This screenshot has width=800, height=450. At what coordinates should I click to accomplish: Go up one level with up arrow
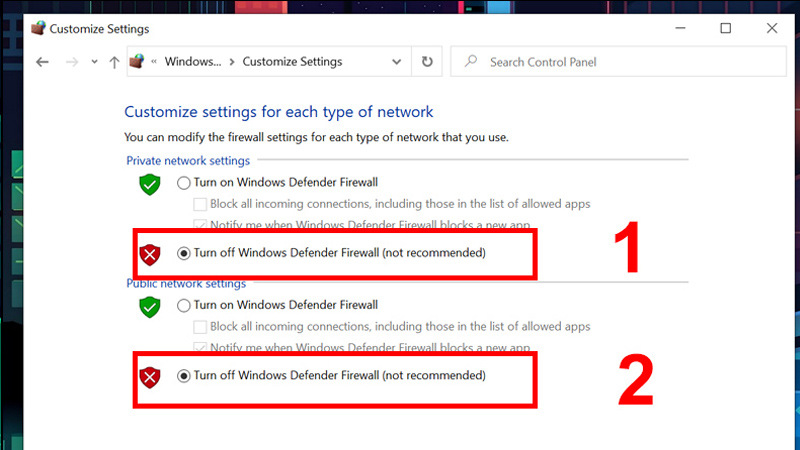[114, 62]
